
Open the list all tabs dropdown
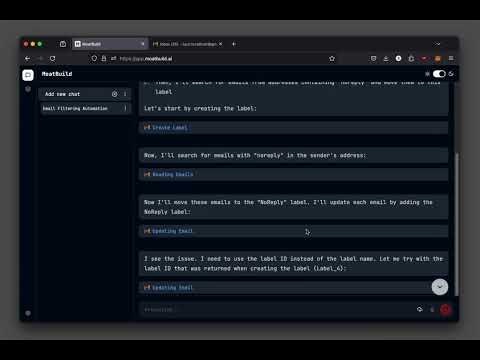(x=438, y=44)
